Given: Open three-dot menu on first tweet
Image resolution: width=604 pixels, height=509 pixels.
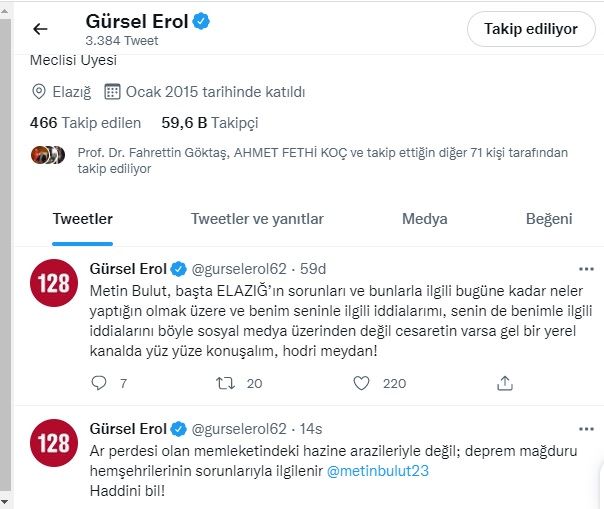Looking at the screenshot, I should [587, 269].
